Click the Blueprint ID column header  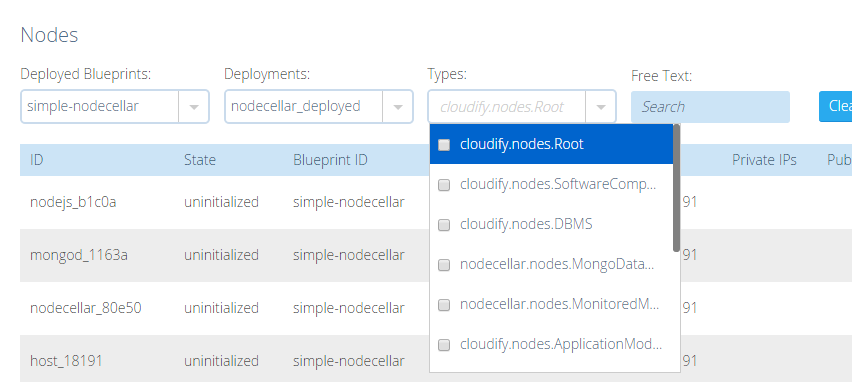click(x=330, y=160)
